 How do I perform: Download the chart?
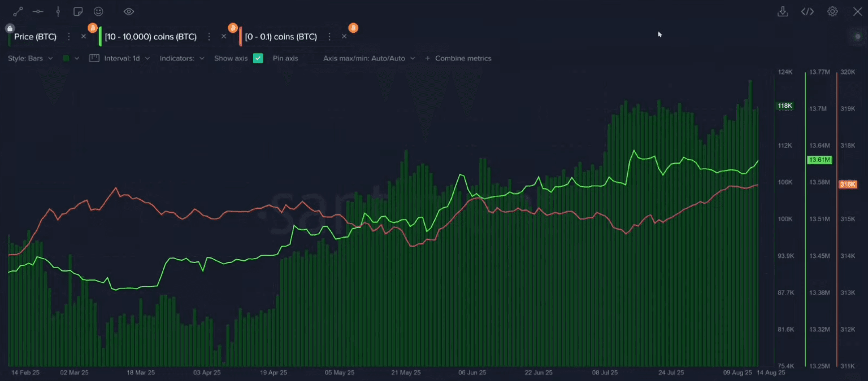coord(783,11)
